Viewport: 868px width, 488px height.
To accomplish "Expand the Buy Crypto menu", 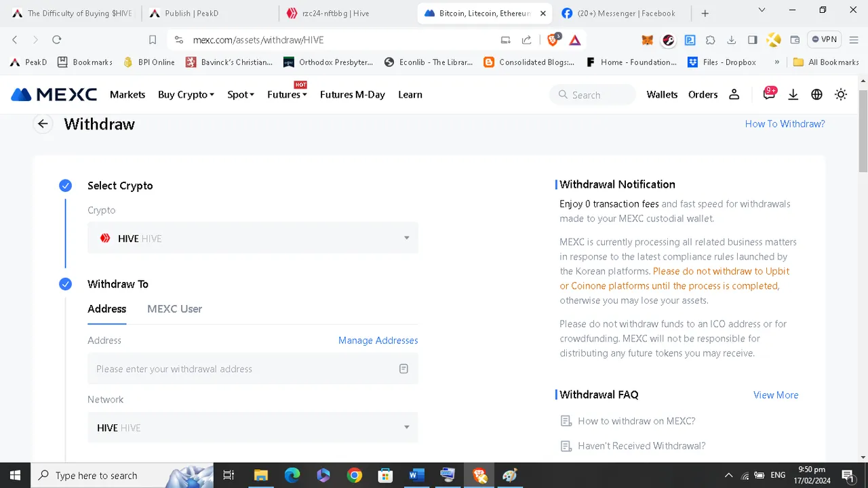I will [x=186, y=95].
